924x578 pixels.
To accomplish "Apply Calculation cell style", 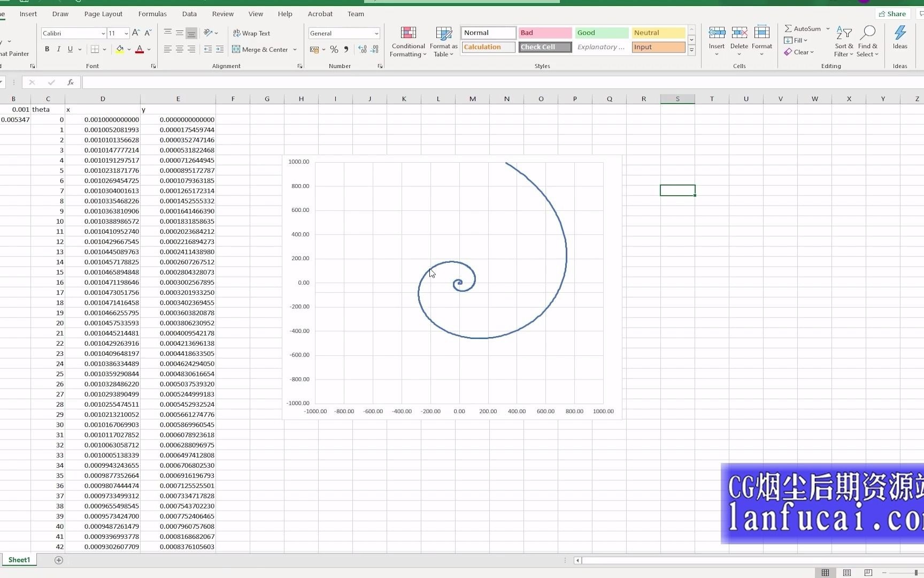I will coord(488,47).
